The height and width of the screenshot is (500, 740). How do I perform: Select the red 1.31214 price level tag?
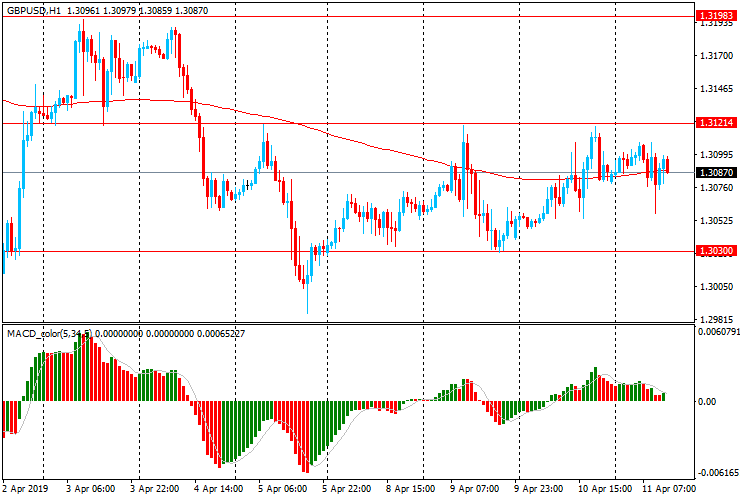716,123
